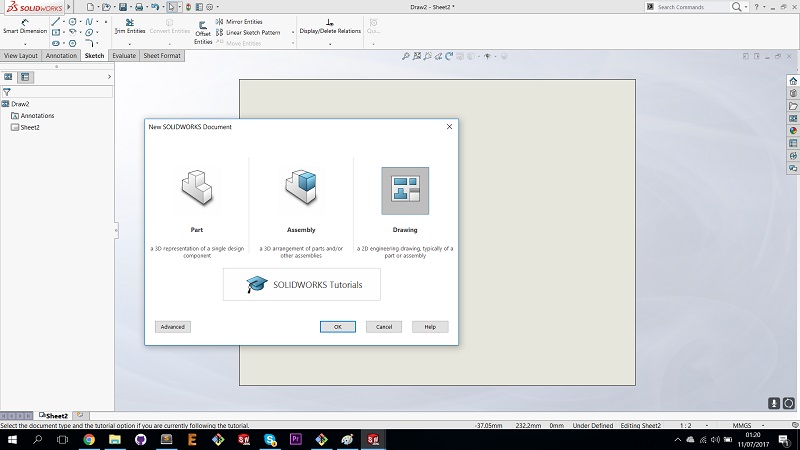Open Google Chrome from the taskbar
This screenshot has width=800, height=450.
(89, 439)
